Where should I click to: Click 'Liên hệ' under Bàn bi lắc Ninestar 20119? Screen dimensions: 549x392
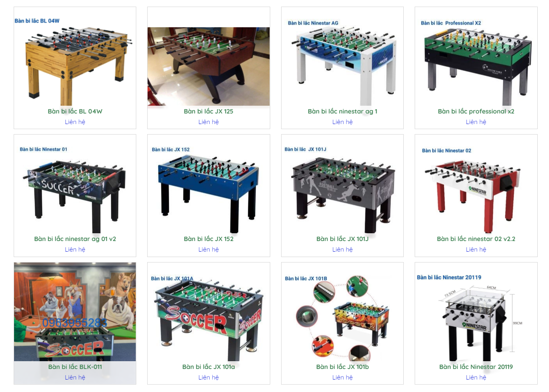(x=476, y=377)
